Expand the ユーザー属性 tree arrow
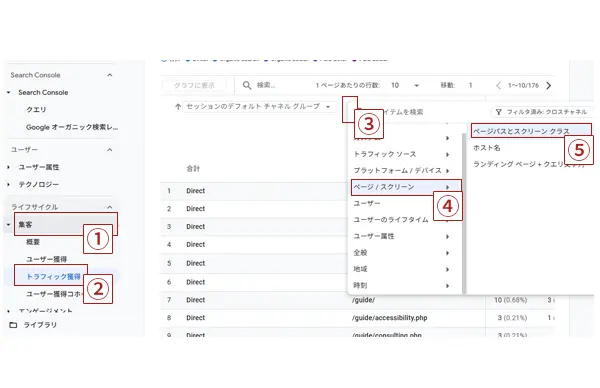This screenshot has width=600, height=388. [8, 167]
